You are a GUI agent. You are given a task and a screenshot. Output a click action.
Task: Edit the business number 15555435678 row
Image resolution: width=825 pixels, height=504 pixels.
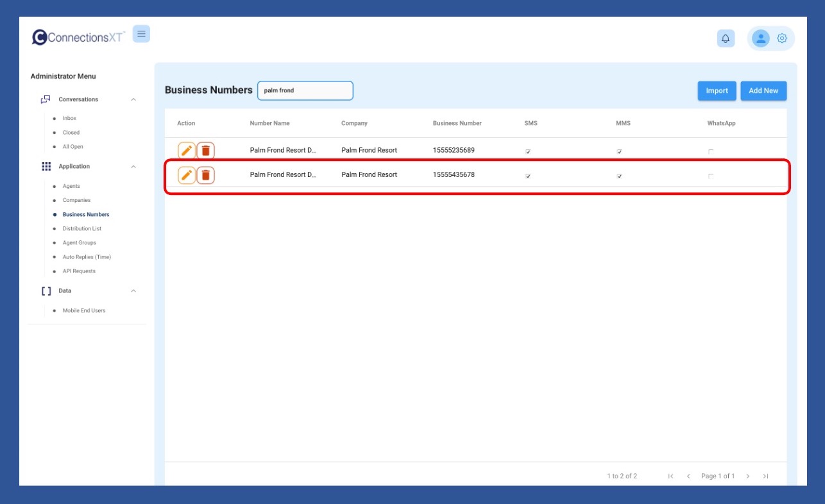pos(186,175)
